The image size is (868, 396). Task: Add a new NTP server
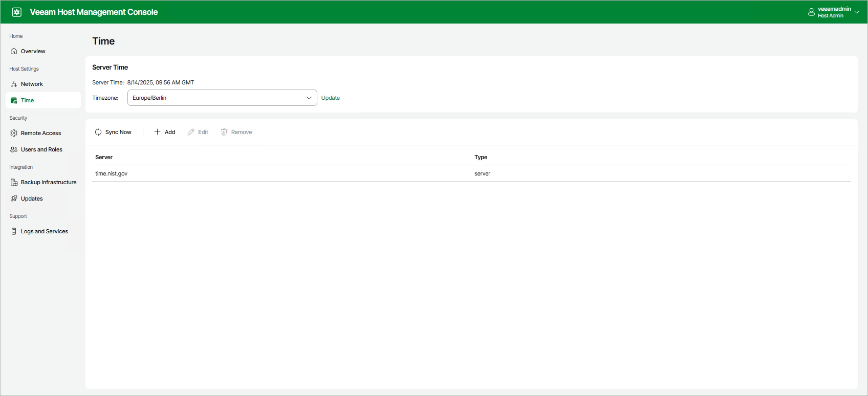[x=165, y=132]
